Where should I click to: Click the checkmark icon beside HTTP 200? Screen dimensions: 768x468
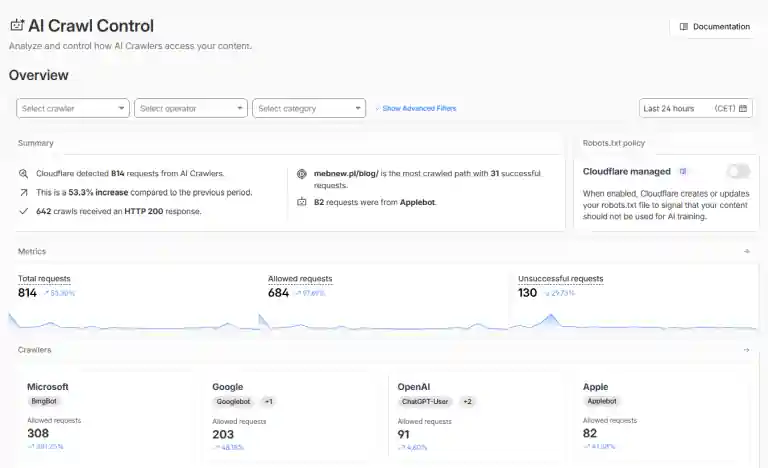(23, 211)
